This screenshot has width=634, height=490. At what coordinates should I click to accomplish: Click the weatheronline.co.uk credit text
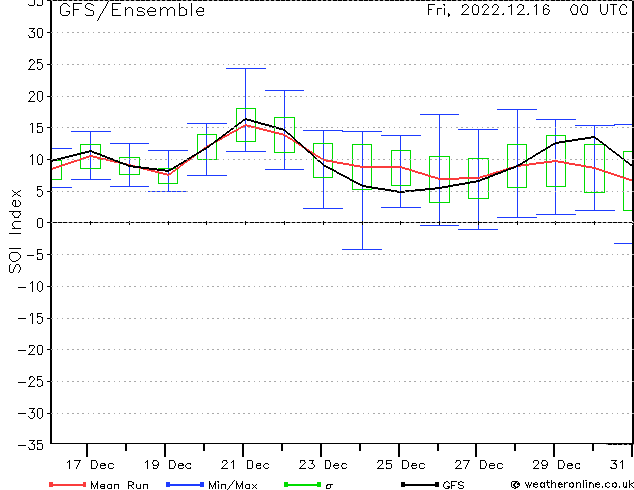point(577,484)
